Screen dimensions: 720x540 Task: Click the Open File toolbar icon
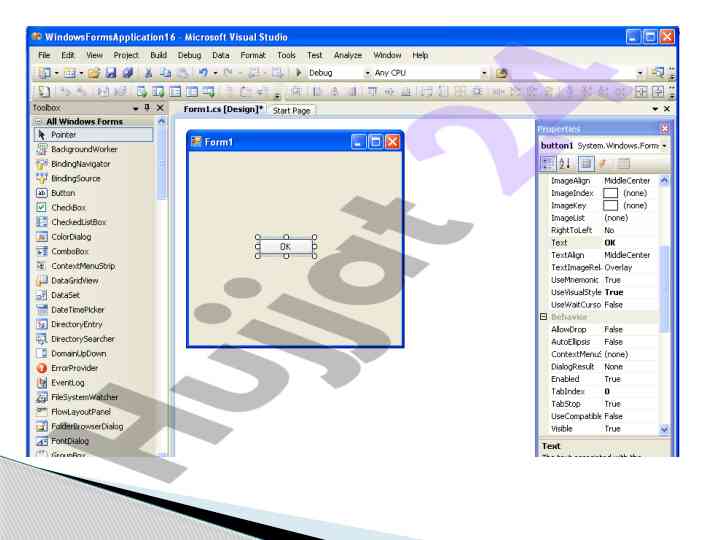point(94,73)
